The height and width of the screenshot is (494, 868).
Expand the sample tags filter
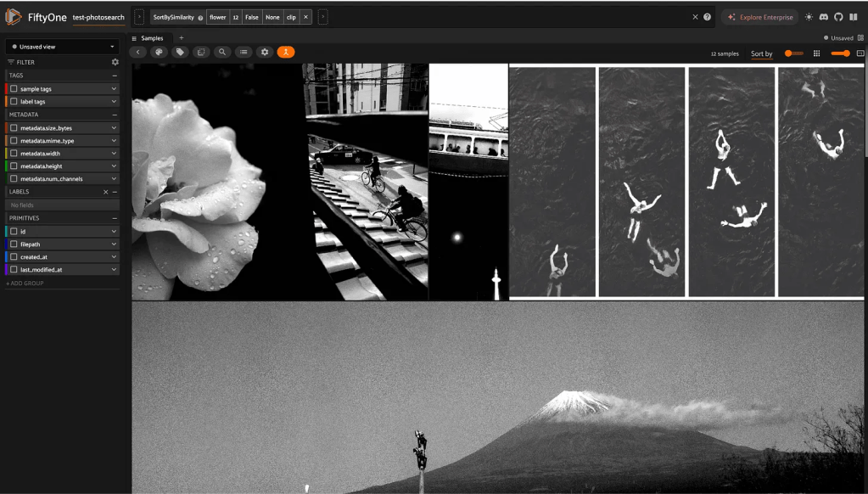pos(114,88)
